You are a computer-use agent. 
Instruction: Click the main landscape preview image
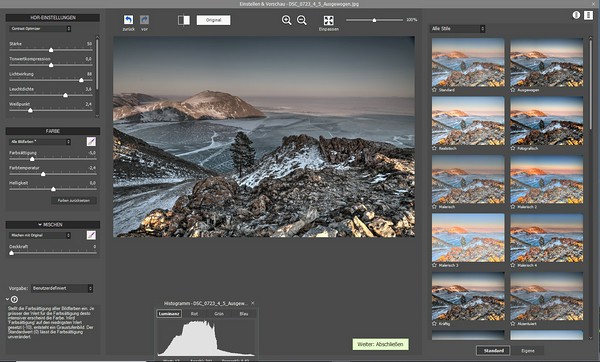pos(264,137)
